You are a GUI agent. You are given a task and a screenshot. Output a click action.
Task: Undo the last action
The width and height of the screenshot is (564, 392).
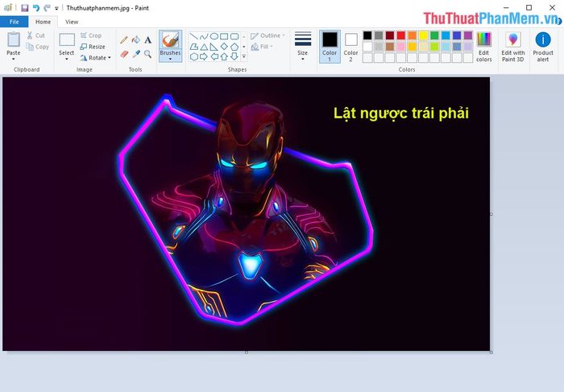(36, 7)
